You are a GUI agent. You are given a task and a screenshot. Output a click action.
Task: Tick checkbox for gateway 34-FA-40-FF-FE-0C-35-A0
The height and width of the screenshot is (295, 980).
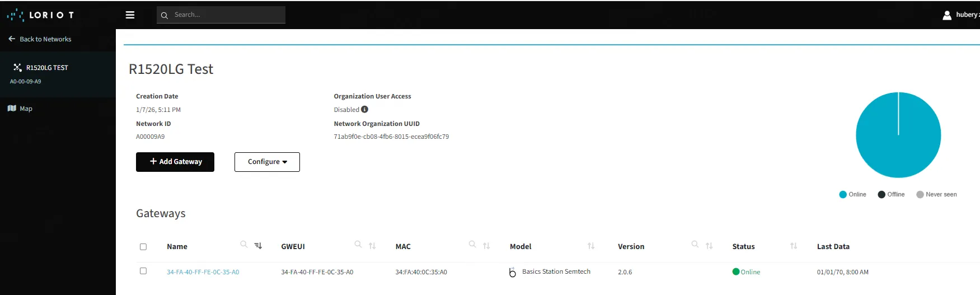pos(143,271)
